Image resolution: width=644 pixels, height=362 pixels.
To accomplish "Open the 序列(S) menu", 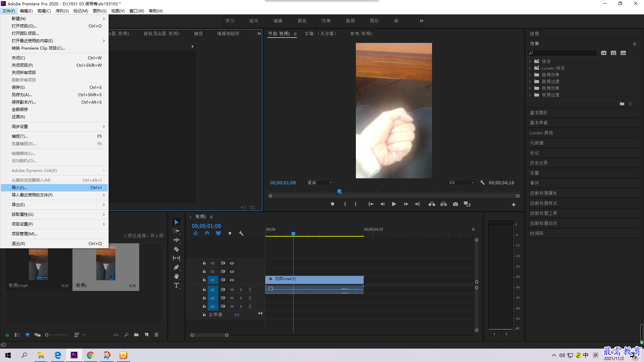I will pyautogui.click(x=62, y=11).
